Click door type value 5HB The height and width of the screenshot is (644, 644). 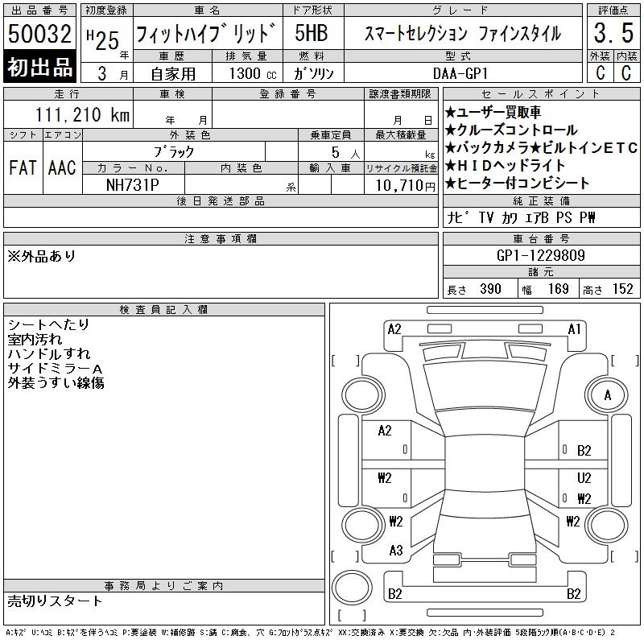(x=312, y=33)
